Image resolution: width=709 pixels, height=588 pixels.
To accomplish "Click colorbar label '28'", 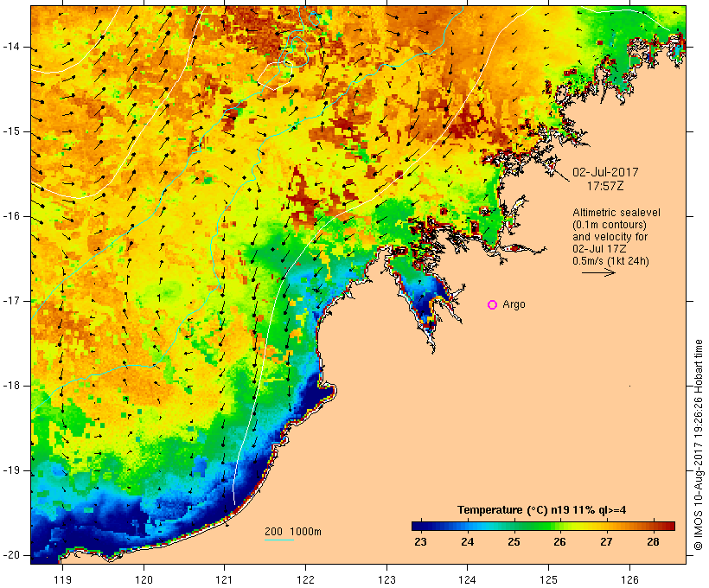I will pos(653,542).
